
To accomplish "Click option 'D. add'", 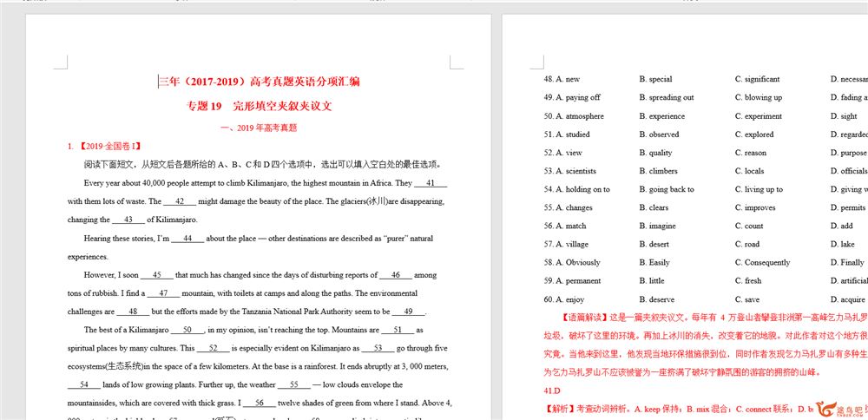I will [841, 226].
